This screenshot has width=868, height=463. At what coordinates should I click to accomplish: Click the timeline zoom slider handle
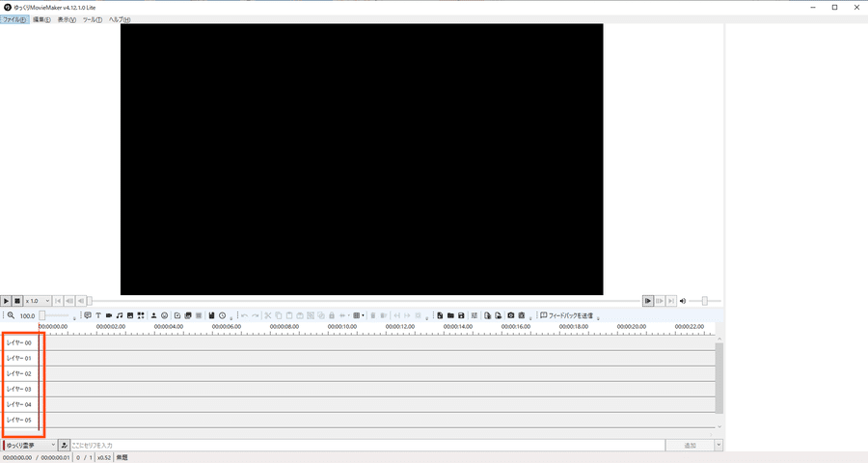pos(42,315)
